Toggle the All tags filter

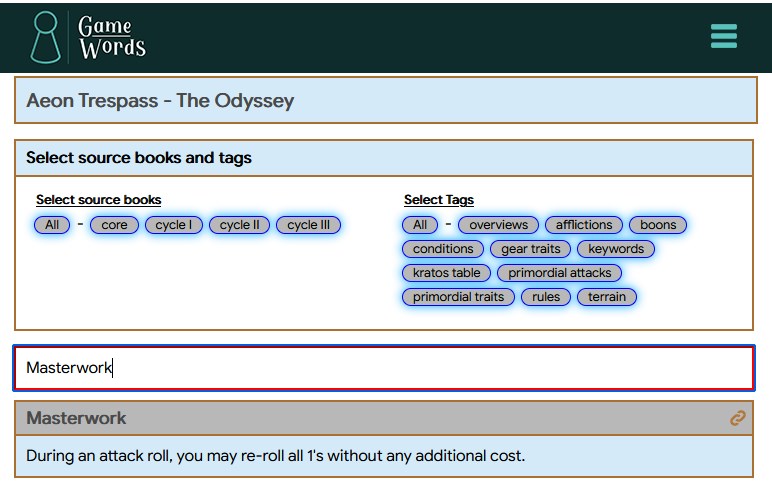[x=420, y=225]
